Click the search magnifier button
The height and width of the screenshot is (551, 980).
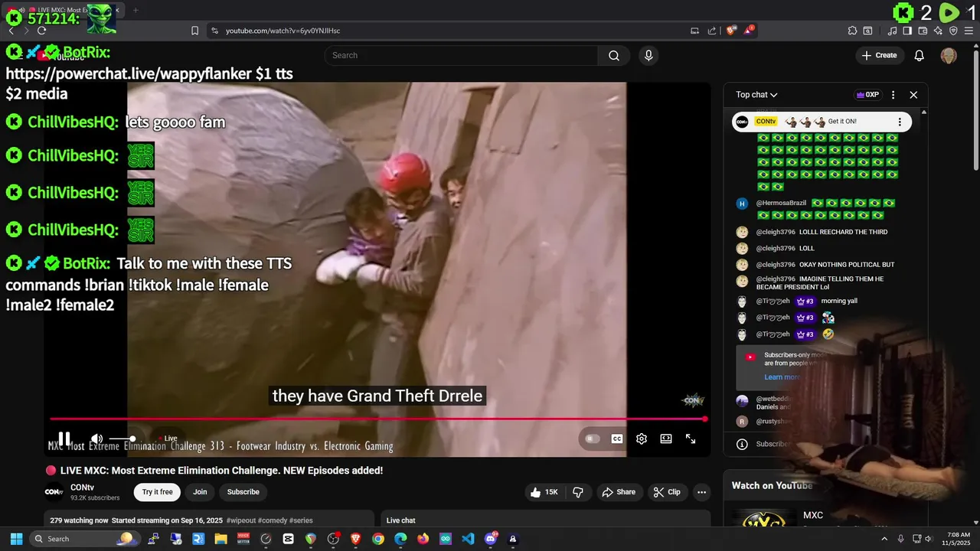click(614, 55)
